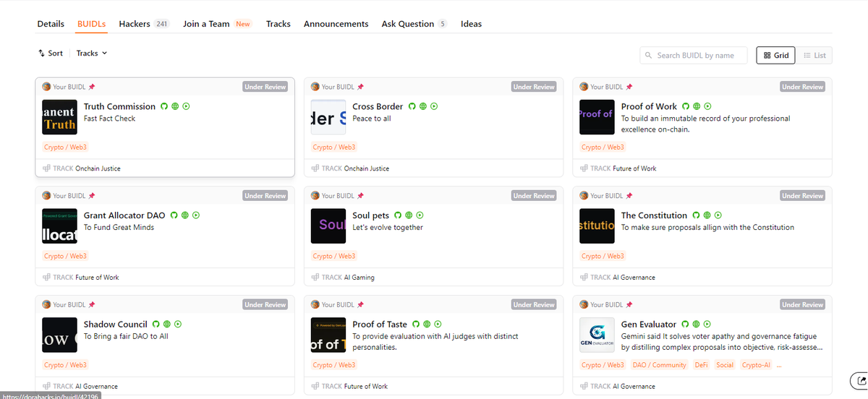Open the Proof of Work project title
Screen dimensions: 868x399
tap(649, 106)
